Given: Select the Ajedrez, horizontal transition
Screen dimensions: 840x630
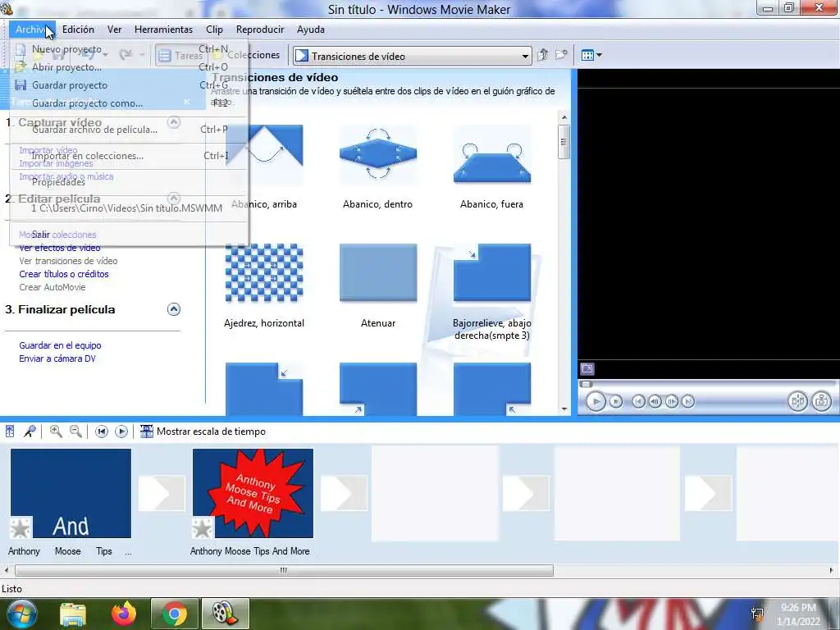Looking at the screenshot, I should point(264,285).
